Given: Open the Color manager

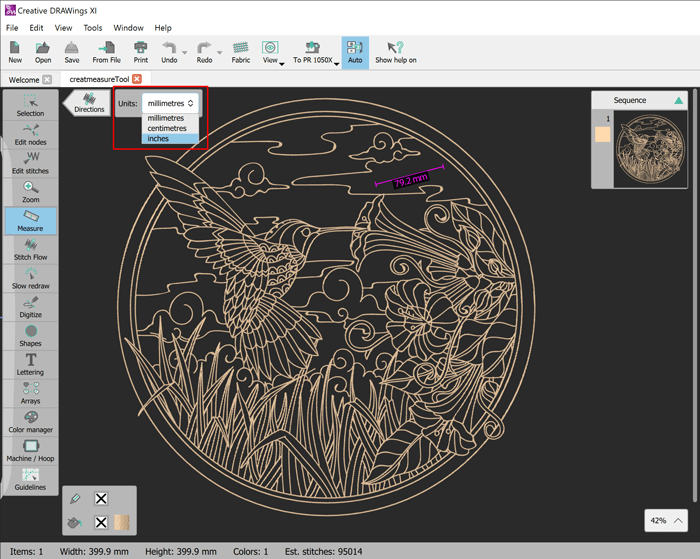Looking at the screenshot, I should coord(30,421).
